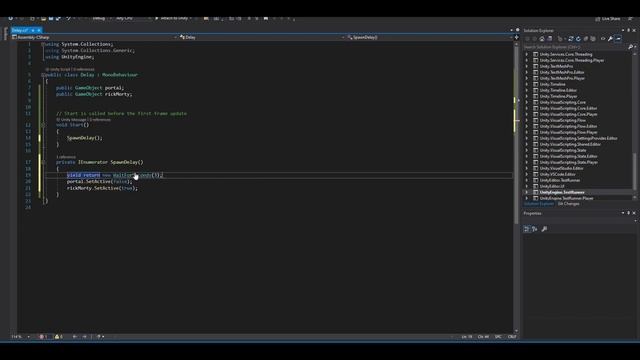Close the Solution Explorer panel
The image size is (640, 360).
tap(634, 31)
